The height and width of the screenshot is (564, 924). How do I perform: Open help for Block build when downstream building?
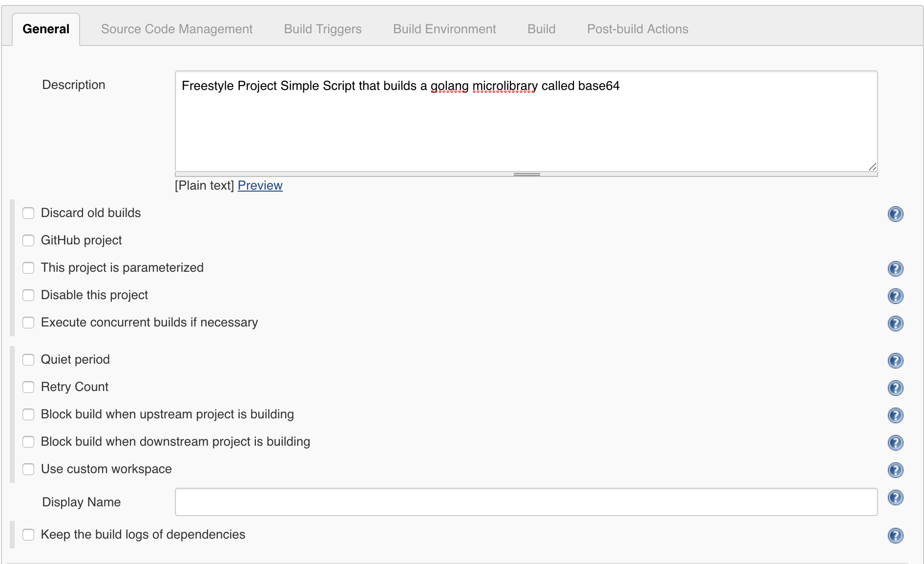pyautogui.click(x=895, y=443)
